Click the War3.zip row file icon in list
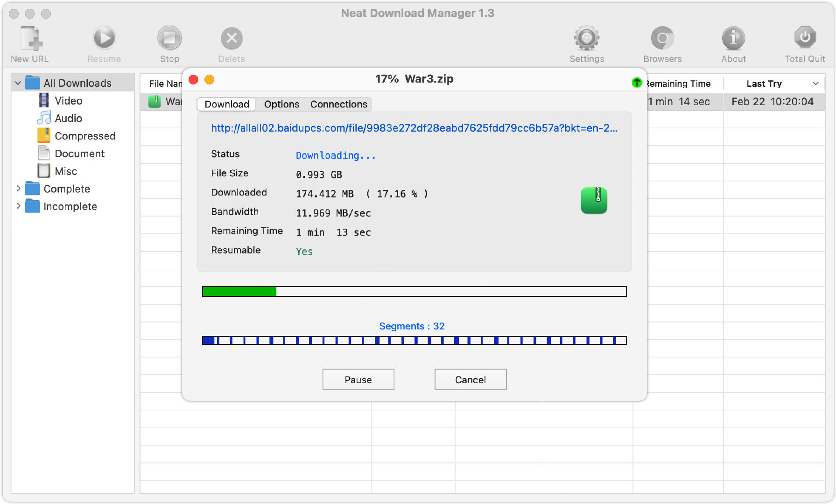This screenshot has width=836, height=504. [155, 101]
